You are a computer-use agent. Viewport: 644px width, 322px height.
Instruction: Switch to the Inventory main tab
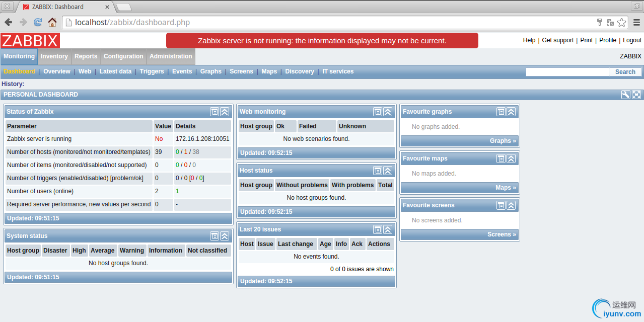click(x=54, y=56)
